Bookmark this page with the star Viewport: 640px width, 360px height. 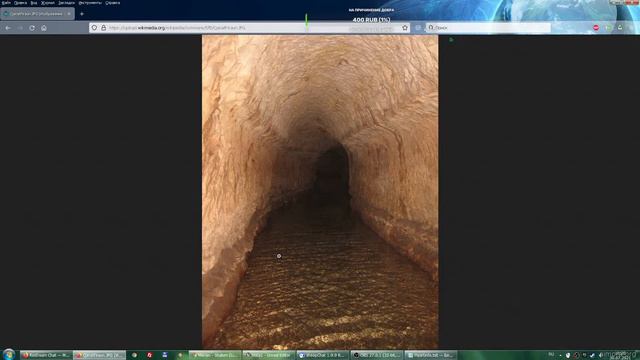point(405,28)
